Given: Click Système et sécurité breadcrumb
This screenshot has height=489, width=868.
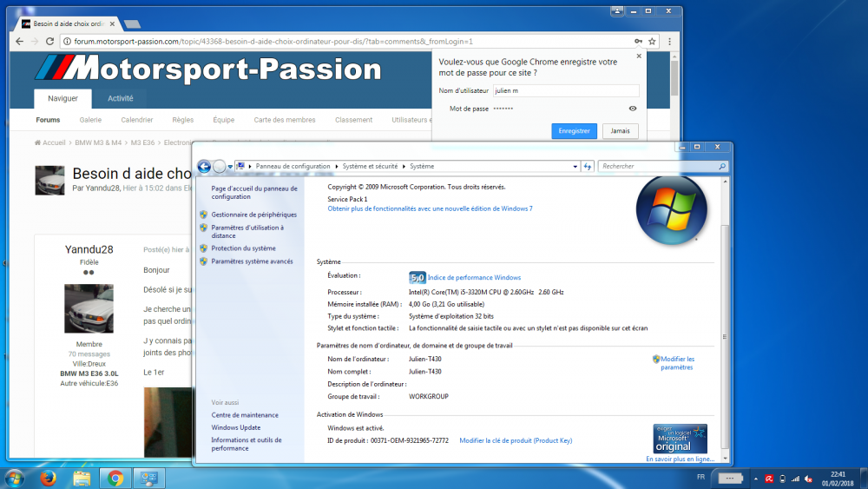Looking at the screenshot, I should (x=370, y=166).
